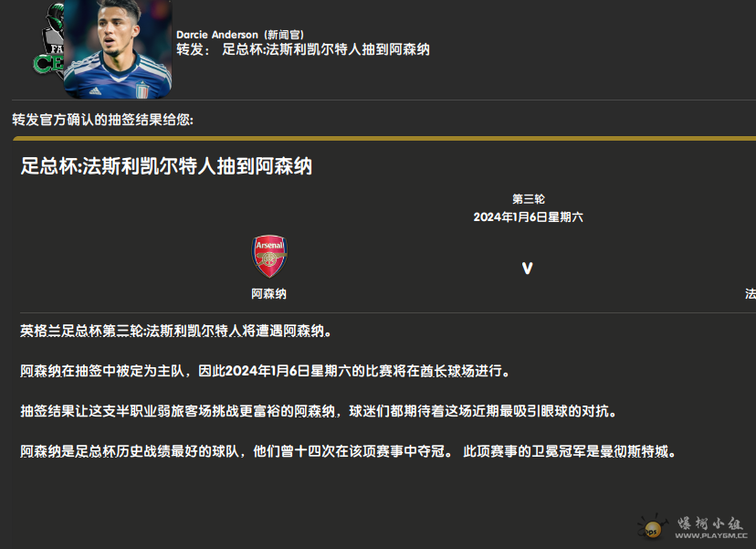Click the green club badge at top-left
Screen dimensions: 756x549
[x=46, y=46]
